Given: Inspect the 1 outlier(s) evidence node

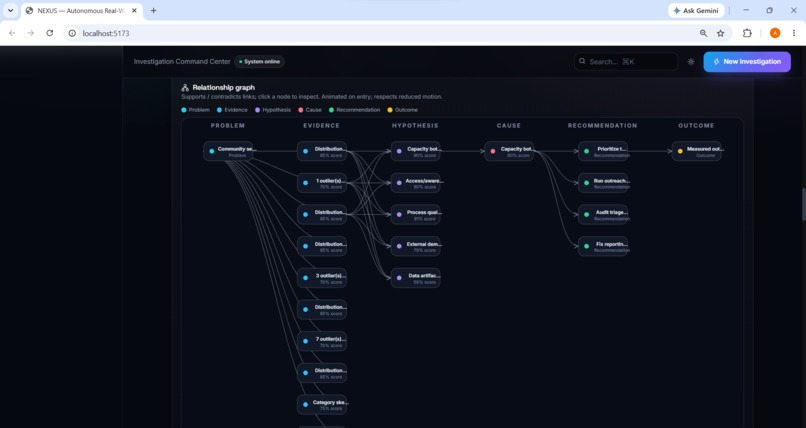Looking at the screenshot, I should [x=322, y=183].
